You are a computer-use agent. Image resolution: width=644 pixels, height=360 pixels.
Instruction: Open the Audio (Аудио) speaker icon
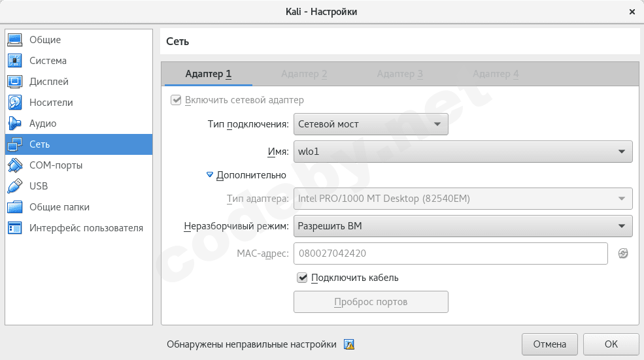15,123
